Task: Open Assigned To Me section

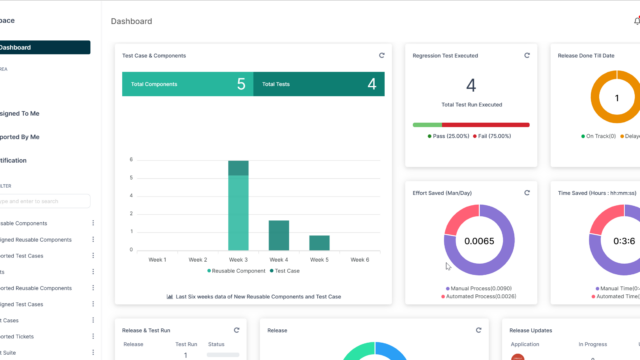Action: point(20,113)
